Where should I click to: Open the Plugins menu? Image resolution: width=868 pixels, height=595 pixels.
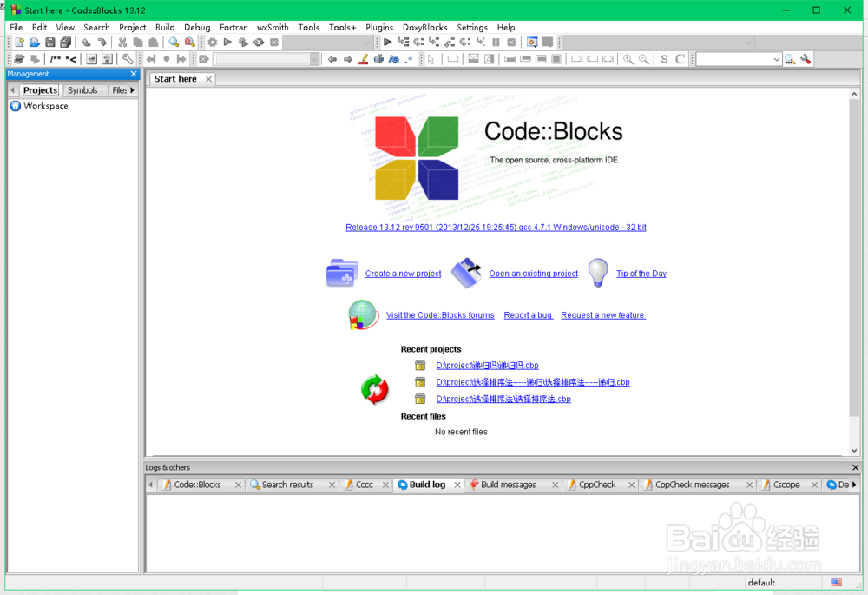point(379,27)
